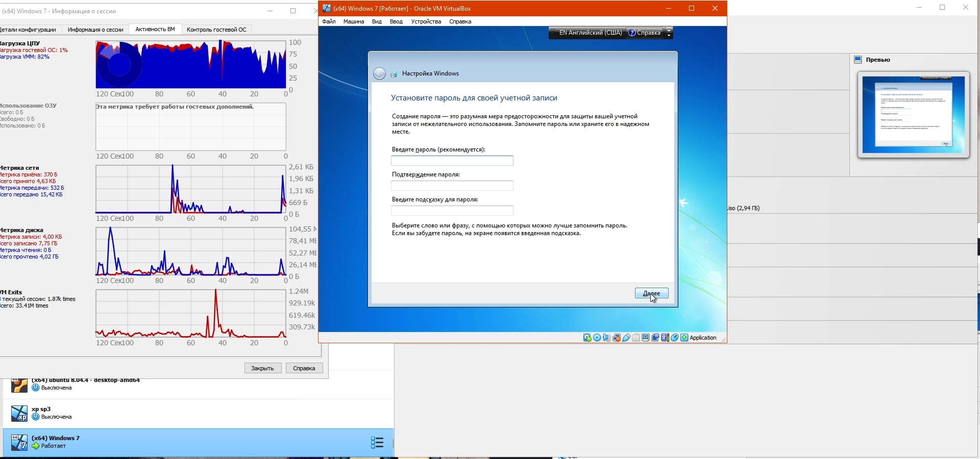Click the VM Exits graph

coord(191,314)
